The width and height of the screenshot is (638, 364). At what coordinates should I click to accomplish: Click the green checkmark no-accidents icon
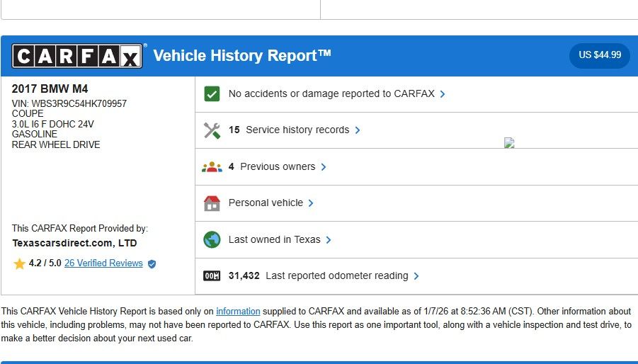tap(212, 93)
